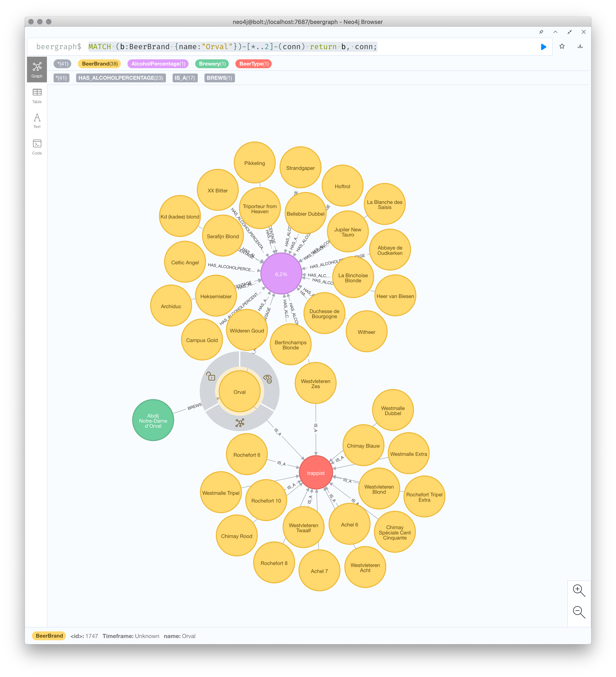Click the AlcoholPercentage(1) label filter
Viewport: 616px width, 677px height.
[x=158, y=64]
